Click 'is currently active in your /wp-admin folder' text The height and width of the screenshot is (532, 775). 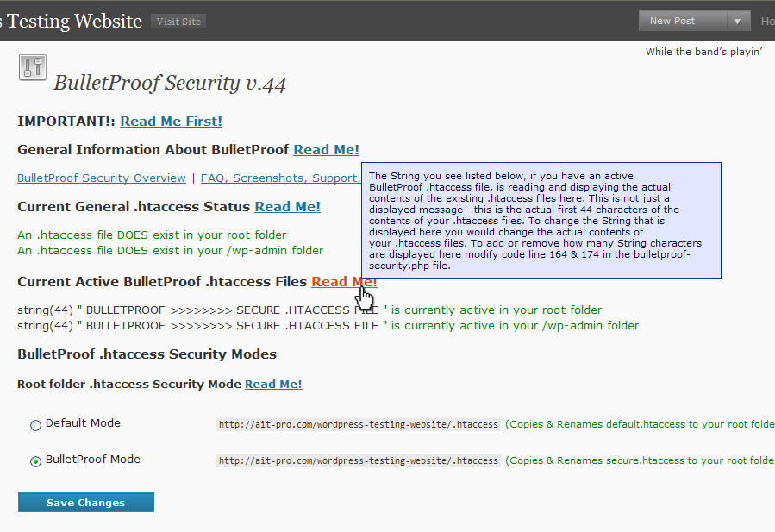pyautogui.click(x=515, y=326)
